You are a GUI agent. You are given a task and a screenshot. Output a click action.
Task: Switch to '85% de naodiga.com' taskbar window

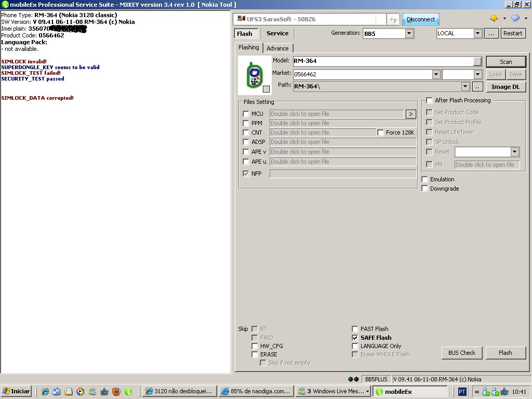click(256, 391)
